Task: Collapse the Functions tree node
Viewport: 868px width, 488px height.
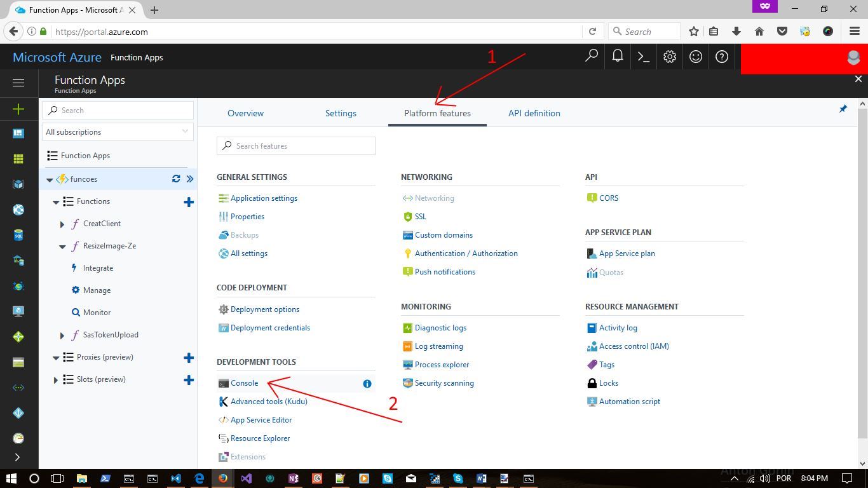Action: pos(56,202)
